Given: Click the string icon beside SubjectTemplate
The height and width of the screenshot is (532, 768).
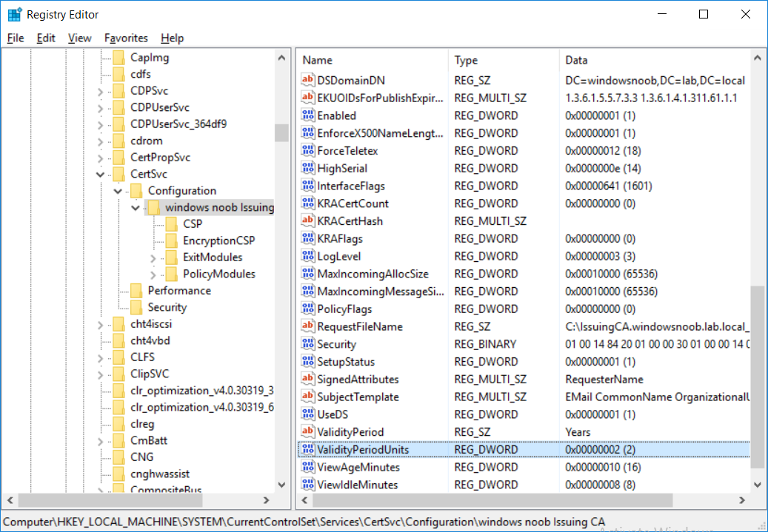Looking at the screenshot, I should pos(307,397).
